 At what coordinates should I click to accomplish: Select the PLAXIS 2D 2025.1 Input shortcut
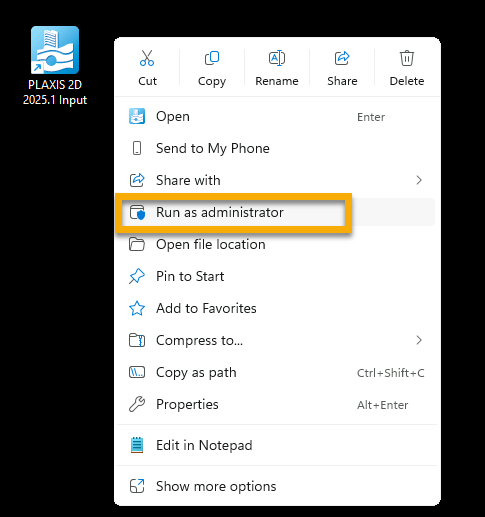pyautogui.click(x=55, y=66)
